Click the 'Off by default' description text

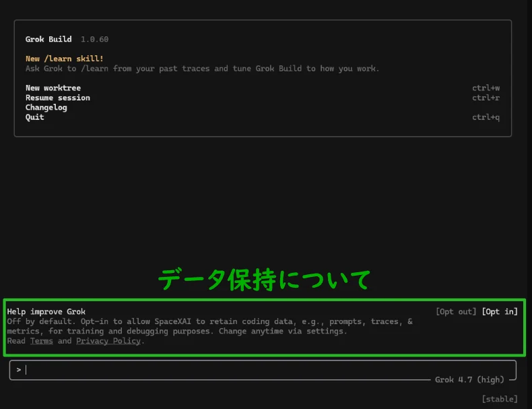[x=209, y=326]
